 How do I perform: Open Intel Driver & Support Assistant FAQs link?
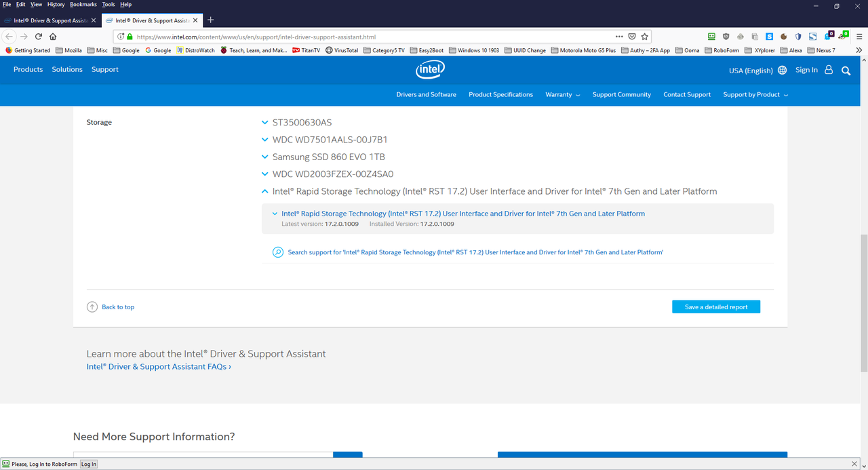159,367
